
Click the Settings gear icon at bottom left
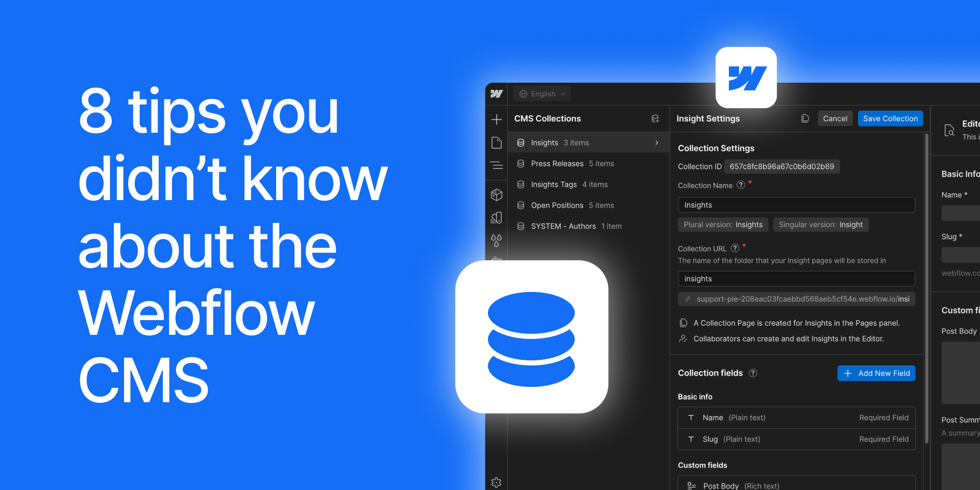(496, 482)
